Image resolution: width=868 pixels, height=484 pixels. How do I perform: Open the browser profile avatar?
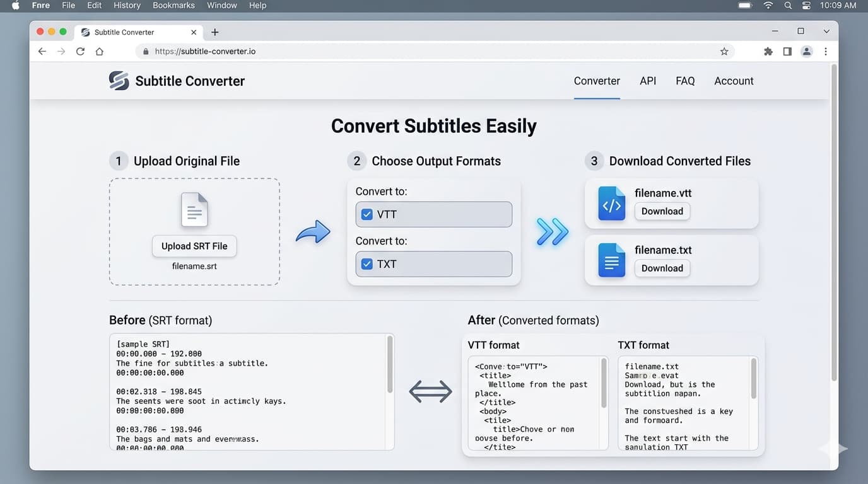click(806, 52)
